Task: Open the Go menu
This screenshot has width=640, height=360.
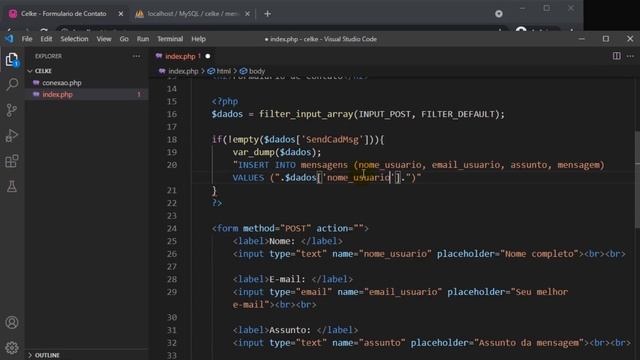Action: click(x=124, y=39)
